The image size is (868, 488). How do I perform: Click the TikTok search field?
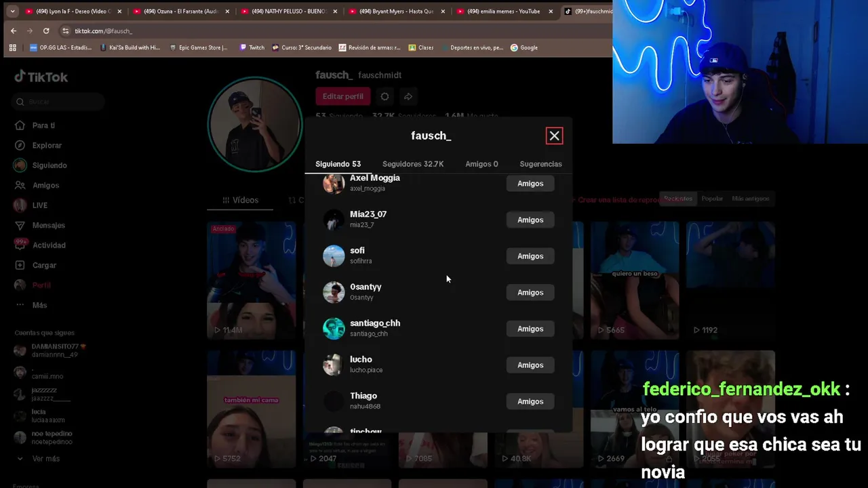58,102
